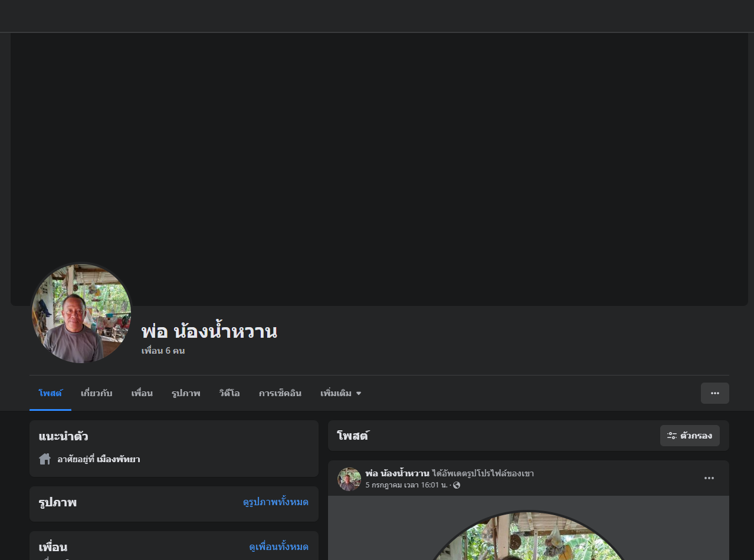Image resolution: width=754 pixels, height=560 pixels.
Task: Click the โพสต์ heading above the feed
Action: point(352,436)
